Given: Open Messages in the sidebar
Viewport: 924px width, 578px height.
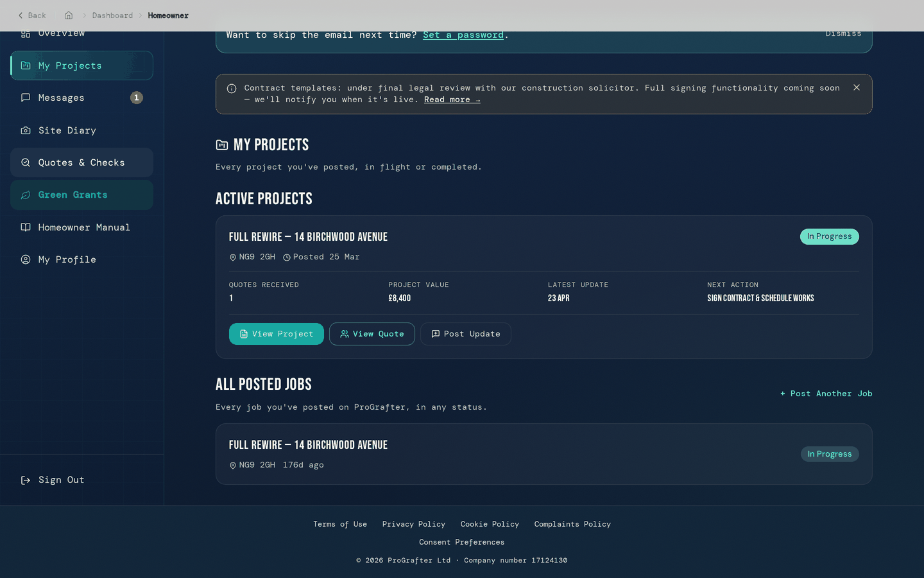Looking at the screenshot, I should pyautogui.click(x=81, y=98).
